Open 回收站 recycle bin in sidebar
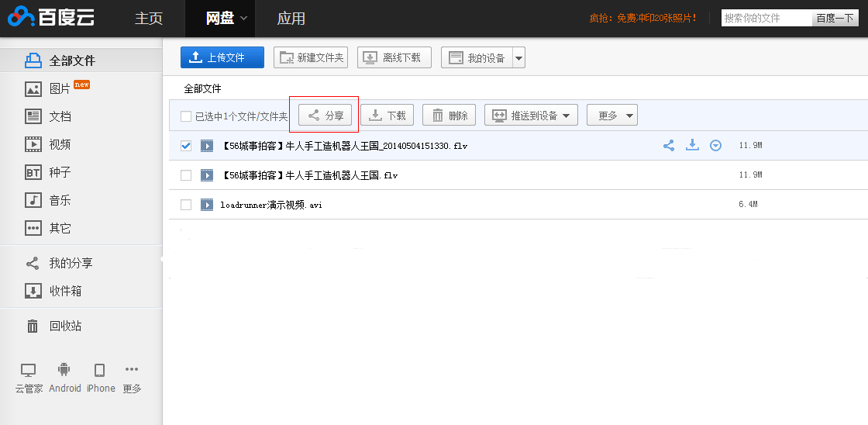868x425 pixels. [65, 326]
